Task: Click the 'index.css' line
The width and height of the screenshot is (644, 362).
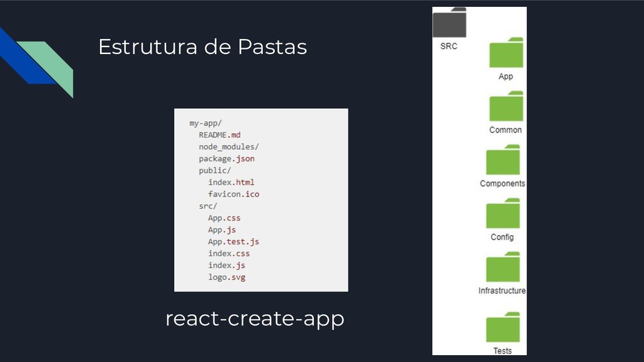Action: point(229,254)
